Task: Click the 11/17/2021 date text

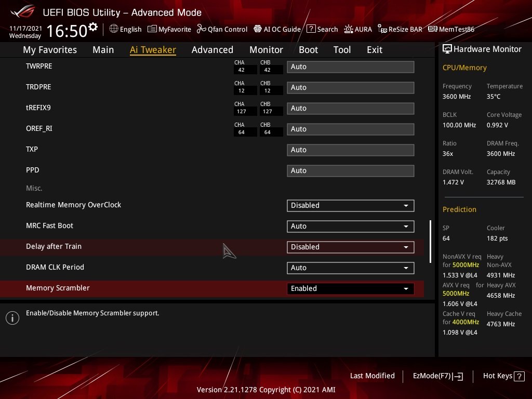Action: click(x=25, y=29)
